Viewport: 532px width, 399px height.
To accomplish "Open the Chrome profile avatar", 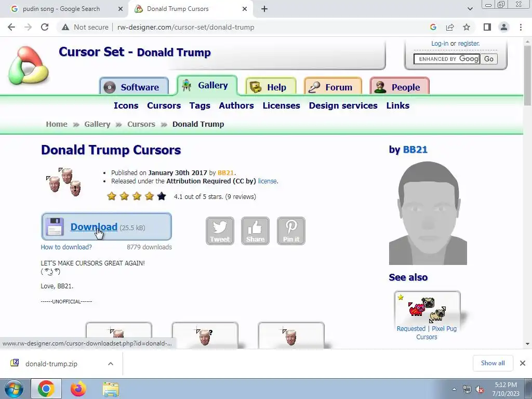I will (x=504, y=27).
